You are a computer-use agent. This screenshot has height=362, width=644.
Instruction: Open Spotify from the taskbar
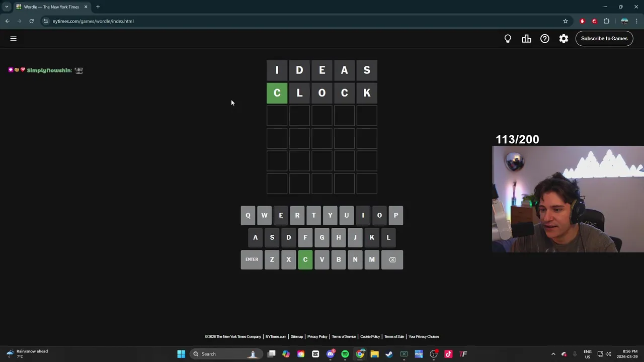point(345,354)
